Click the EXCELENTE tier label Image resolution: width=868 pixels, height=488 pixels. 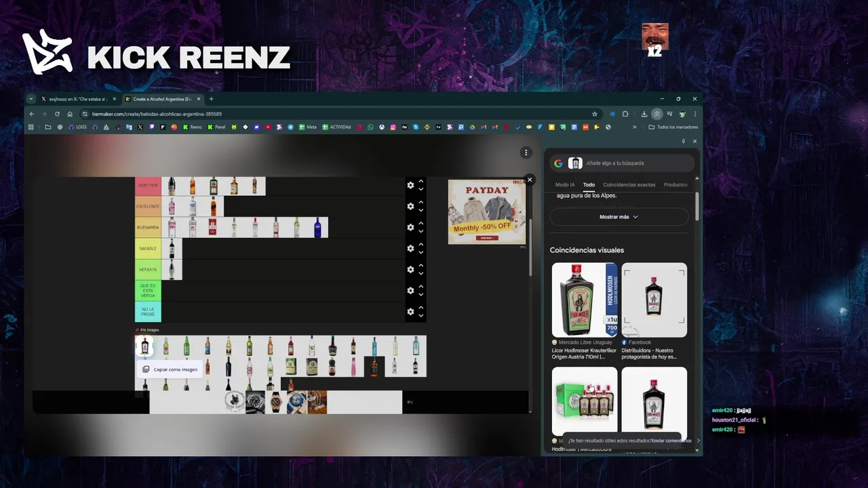tap(148, 207)
